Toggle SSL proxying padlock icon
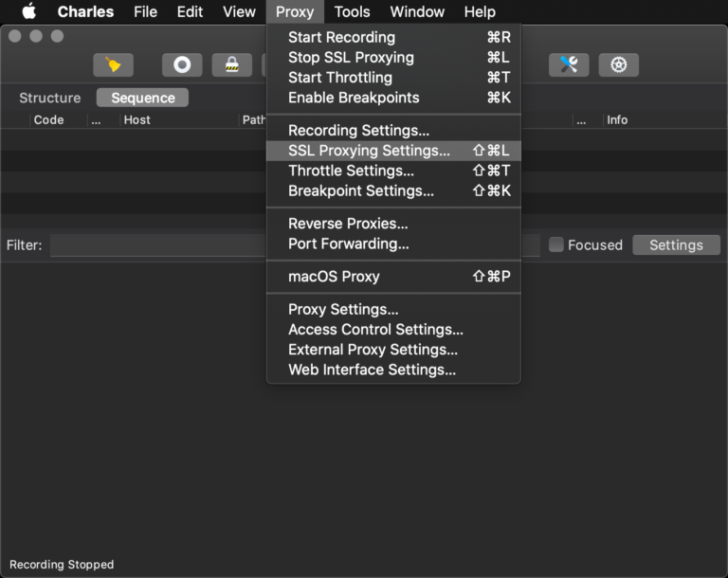This screenshot has width=728, height=578. (x=232, y=65)
